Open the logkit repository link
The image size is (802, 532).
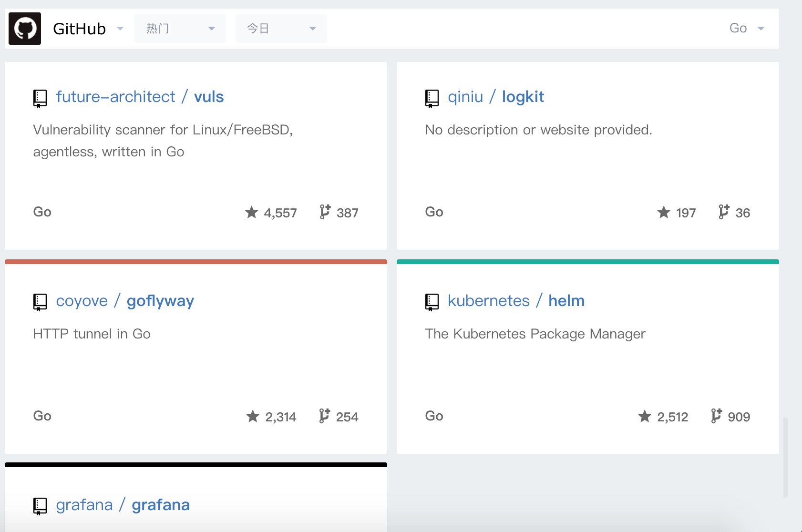pyautogui.click(x=523, y=97)
